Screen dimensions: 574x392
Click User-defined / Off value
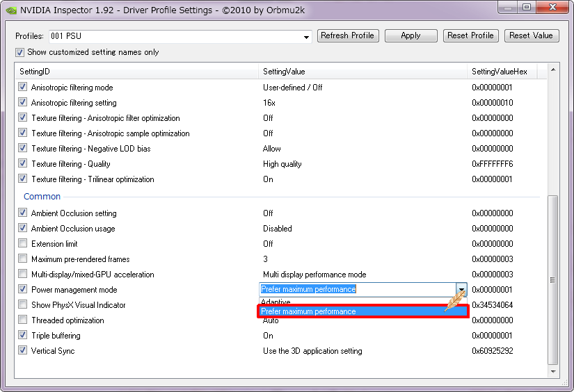coord(292,88)
